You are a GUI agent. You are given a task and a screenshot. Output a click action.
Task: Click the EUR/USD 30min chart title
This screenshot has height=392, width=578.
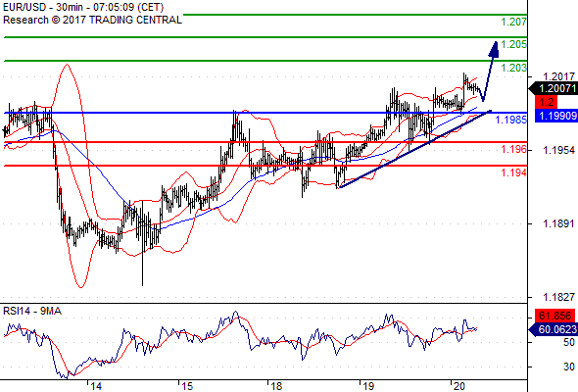pos(83,7)
